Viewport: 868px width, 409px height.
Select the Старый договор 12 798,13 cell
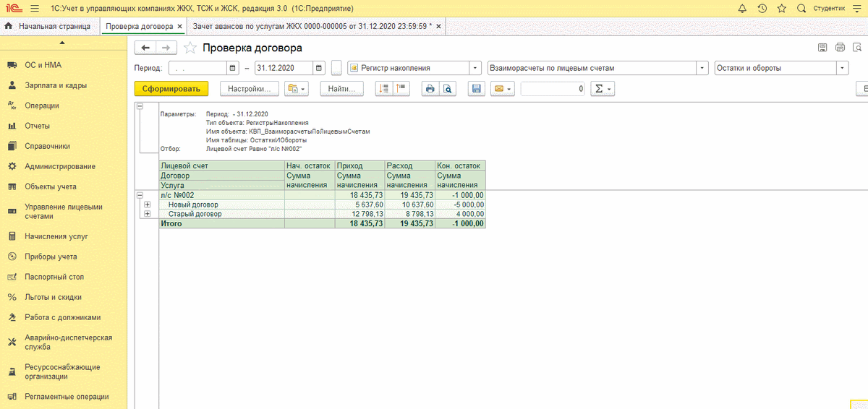[x=359, y=214]
